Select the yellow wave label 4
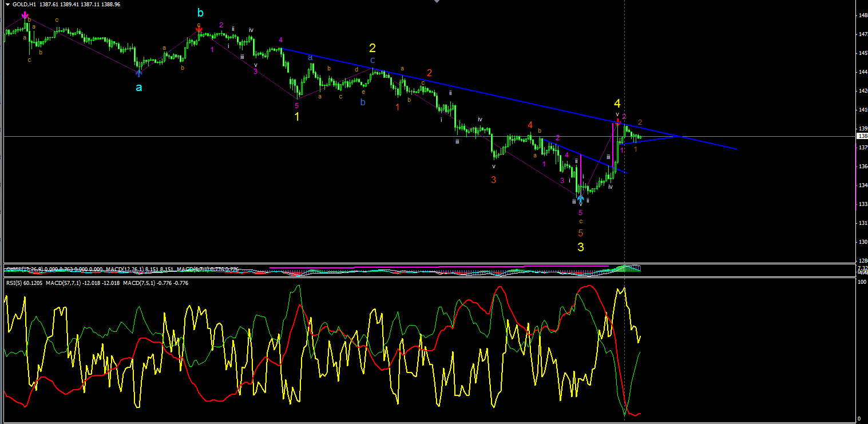868x424 pixels. coord(617,104)
